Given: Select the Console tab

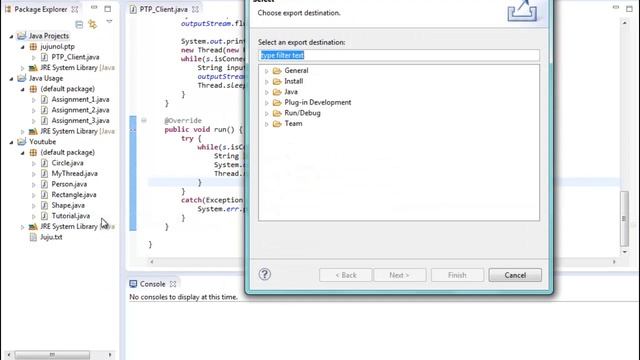Looking at the screenshot, I should click(x=152, y=284).
